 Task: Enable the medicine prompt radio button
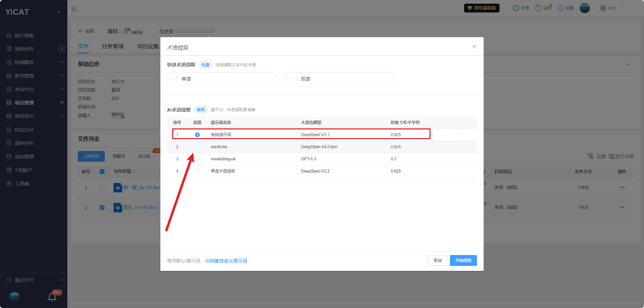point(197,147)
